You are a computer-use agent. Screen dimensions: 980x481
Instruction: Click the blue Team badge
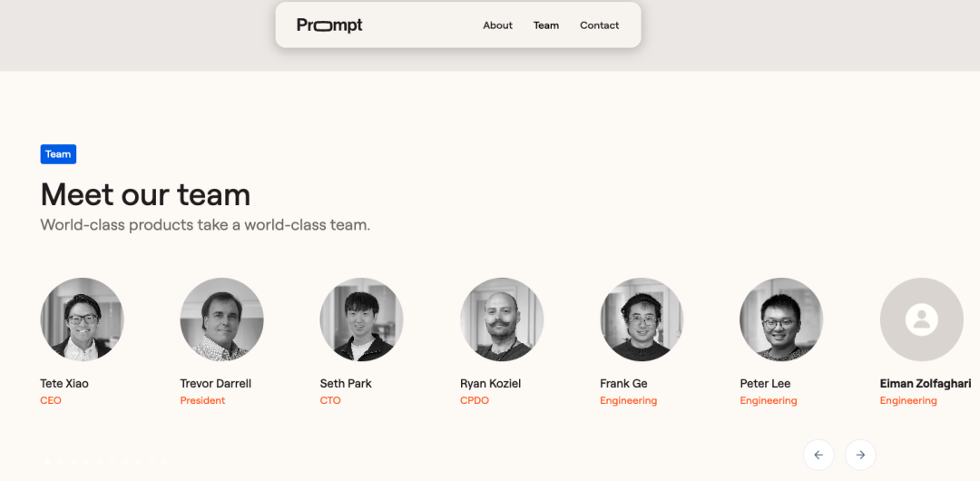pos(58,154)
